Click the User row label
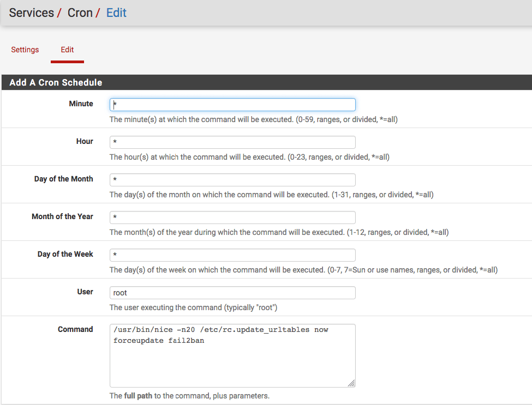This screenshot has width=532, height=405. (85, 292)
